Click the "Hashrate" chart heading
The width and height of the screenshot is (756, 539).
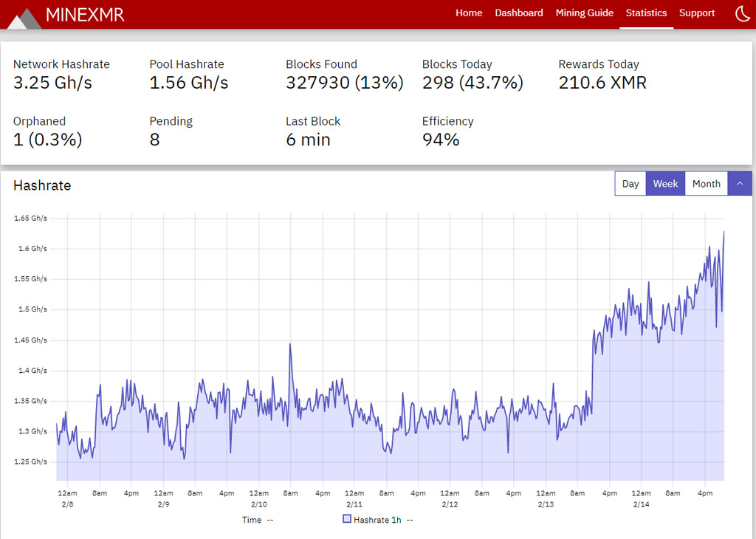pos(42,185)
